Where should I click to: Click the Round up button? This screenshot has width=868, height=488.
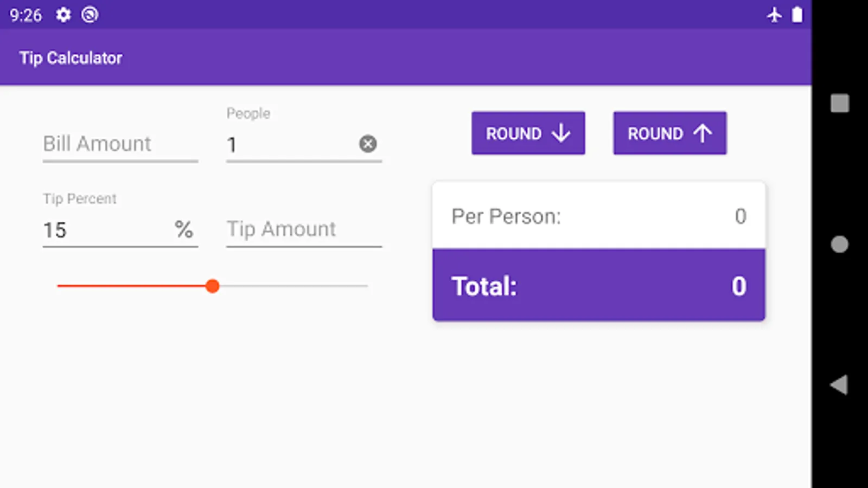coord(669,133)
